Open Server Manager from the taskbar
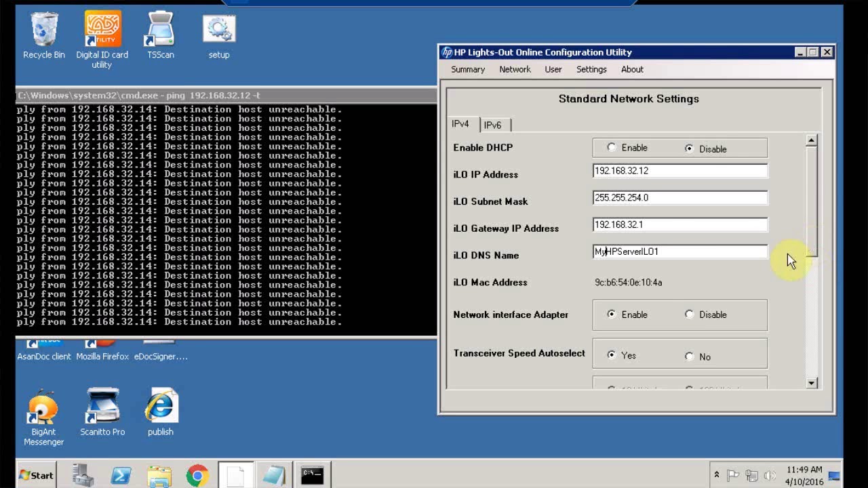The width and height of the screenshot is (868, 488). tap(83, 475)
